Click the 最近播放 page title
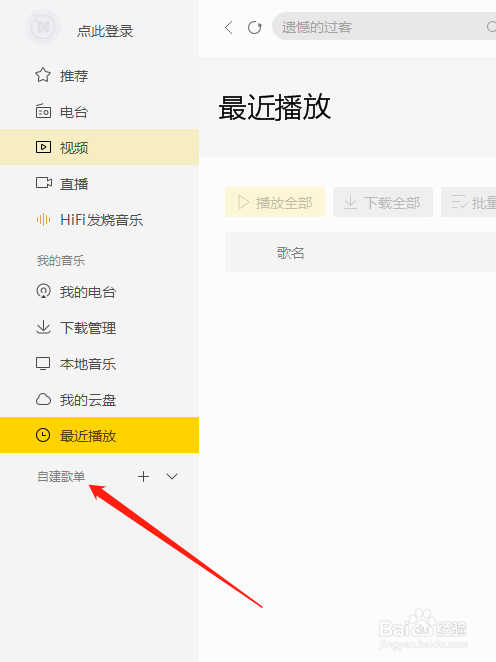Image resolution: width=496 pixels, height=662 pixels. click(275, 107)
